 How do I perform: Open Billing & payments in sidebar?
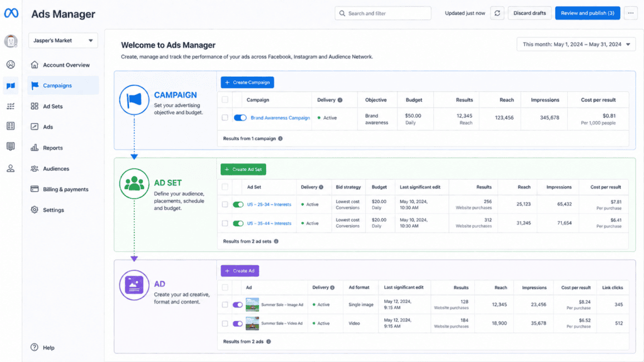[64, 189]
